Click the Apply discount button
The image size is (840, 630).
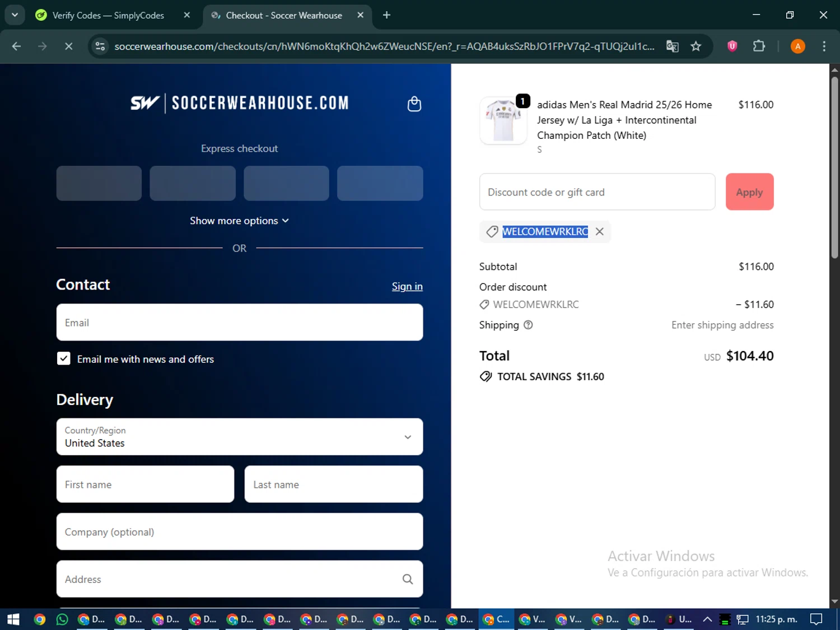[x=749, y=192]
